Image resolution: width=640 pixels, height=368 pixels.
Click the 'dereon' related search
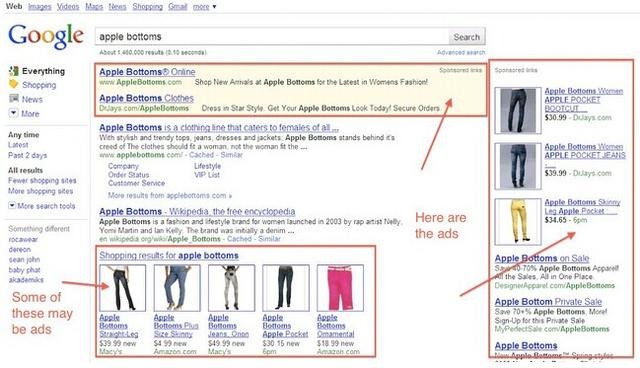point(20,249)
